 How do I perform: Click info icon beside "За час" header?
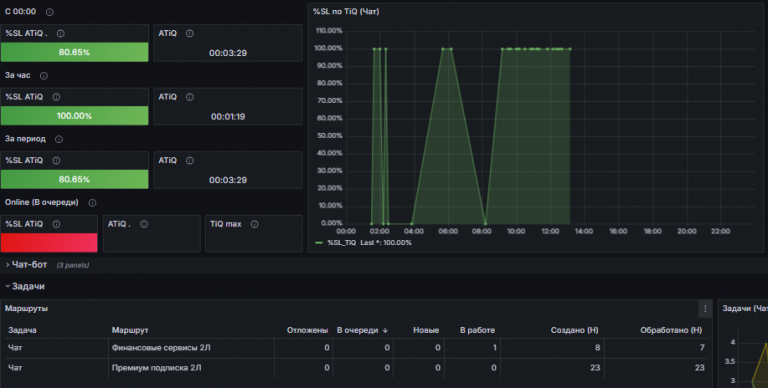(x=44, y=75)
